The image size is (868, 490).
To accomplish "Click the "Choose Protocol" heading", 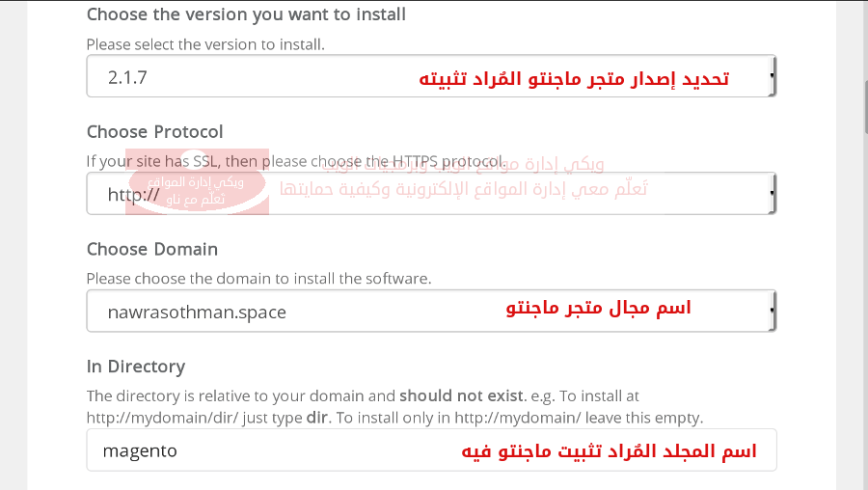I will [154, 131].
